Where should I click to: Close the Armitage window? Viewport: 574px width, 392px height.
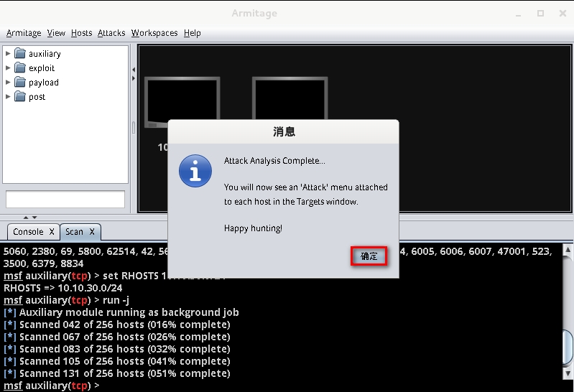pyautogui.click(x=563, y=13)
